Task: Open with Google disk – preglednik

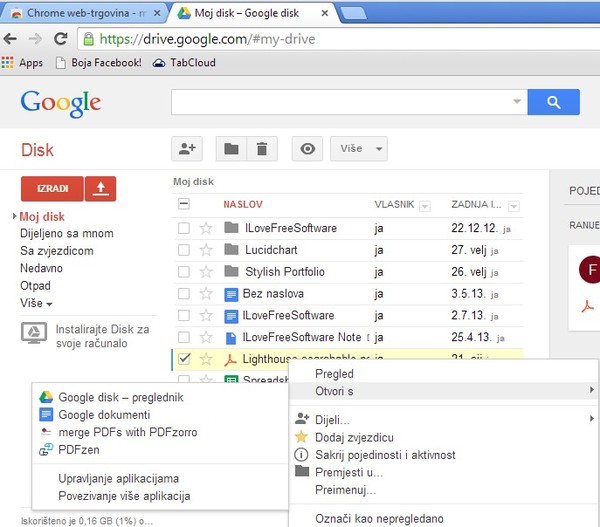Action: point(121,398)
